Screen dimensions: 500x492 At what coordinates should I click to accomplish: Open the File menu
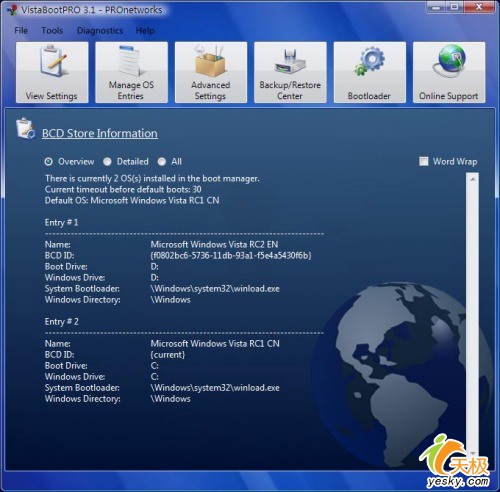click(21, 31)
